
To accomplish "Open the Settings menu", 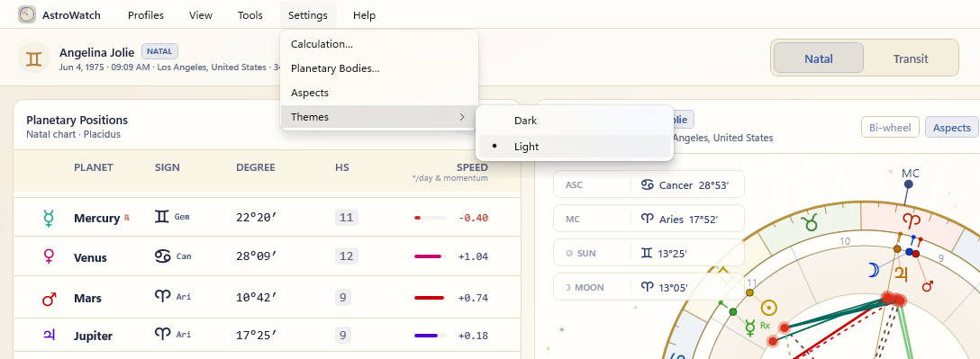I will [307, 15].
